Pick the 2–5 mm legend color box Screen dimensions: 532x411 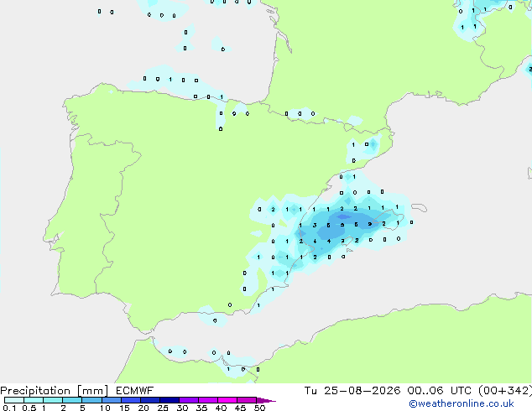click(x=72, y=400)
